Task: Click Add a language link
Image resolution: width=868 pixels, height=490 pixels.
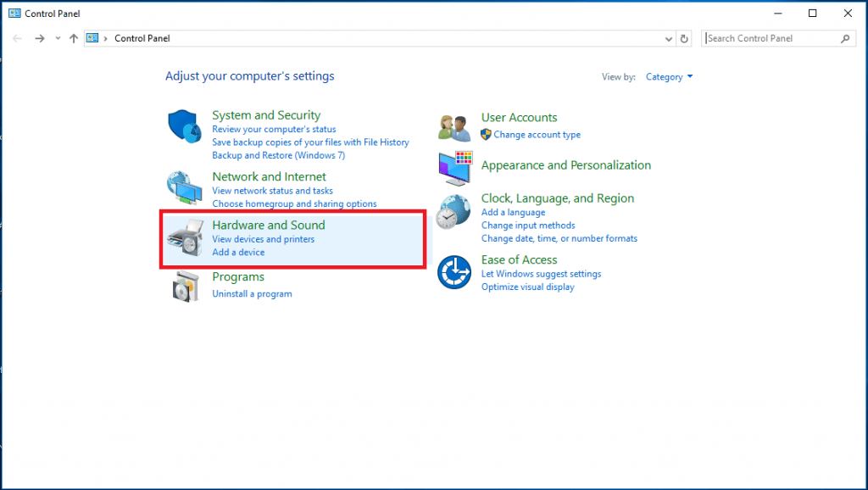Action: [513, 212]
